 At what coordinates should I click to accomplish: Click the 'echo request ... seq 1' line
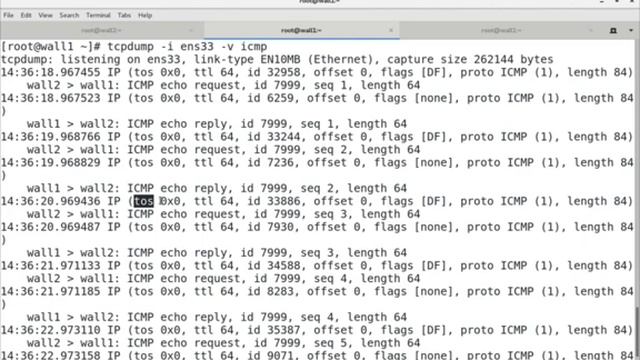(223, 85)
